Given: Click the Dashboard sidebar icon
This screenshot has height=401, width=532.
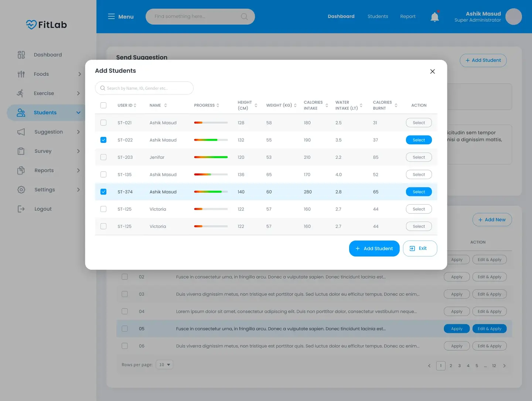Looking at the screenshot, I should (x=21, y=55).
